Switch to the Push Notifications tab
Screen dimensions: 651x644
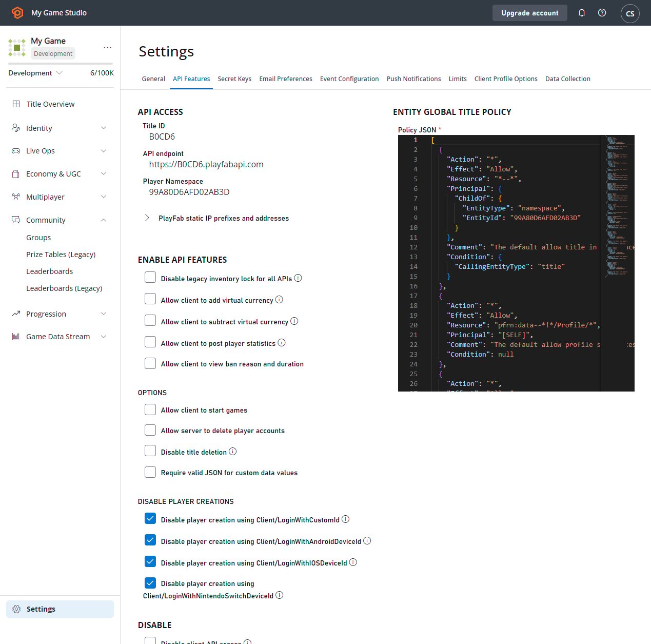pos(414,79)
